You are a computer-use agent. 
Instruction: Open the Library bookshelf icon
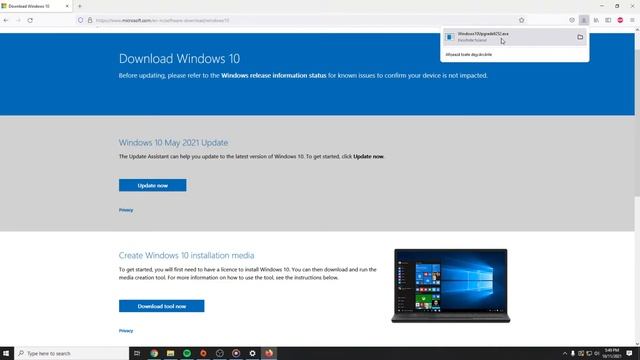coord(596,20)
